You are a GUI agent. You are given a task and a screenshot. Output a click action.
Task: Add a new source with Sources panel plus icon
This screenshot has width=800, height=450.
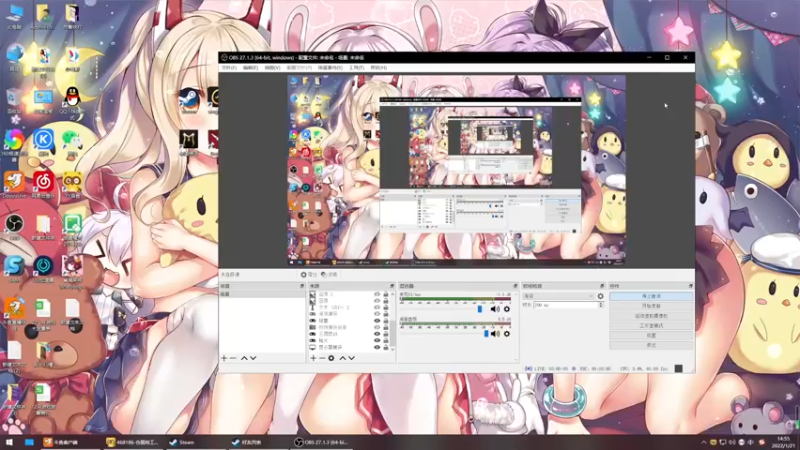pos(313,358)
